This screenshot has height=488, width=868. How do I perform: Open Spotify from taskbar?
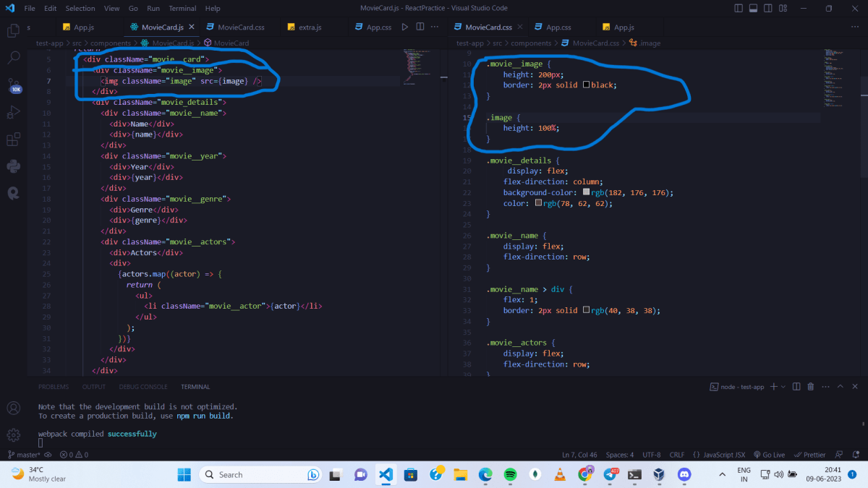(510, 474)
